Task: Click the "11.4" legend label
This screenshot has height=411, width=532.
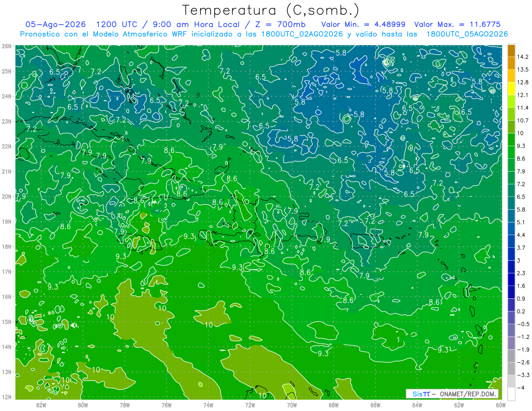Action: pyautogui.click(x=522, y=108)
